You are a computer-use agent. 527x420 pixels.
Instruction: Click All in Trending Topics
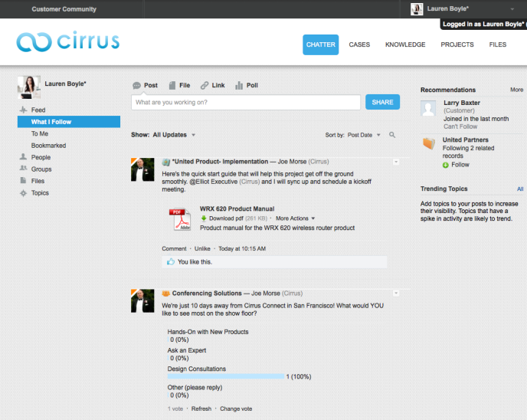click(x=520, y=189)
